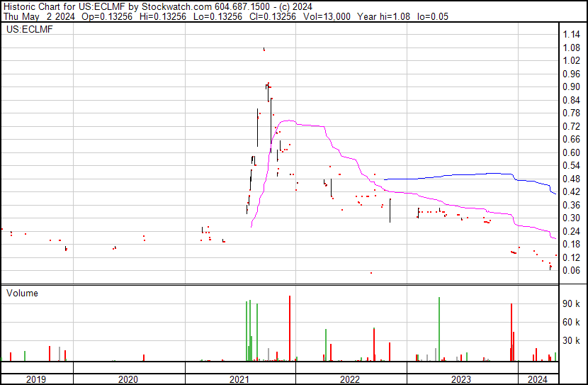
Task: Click the 60 k volume axis label
Action: point(572,323)
